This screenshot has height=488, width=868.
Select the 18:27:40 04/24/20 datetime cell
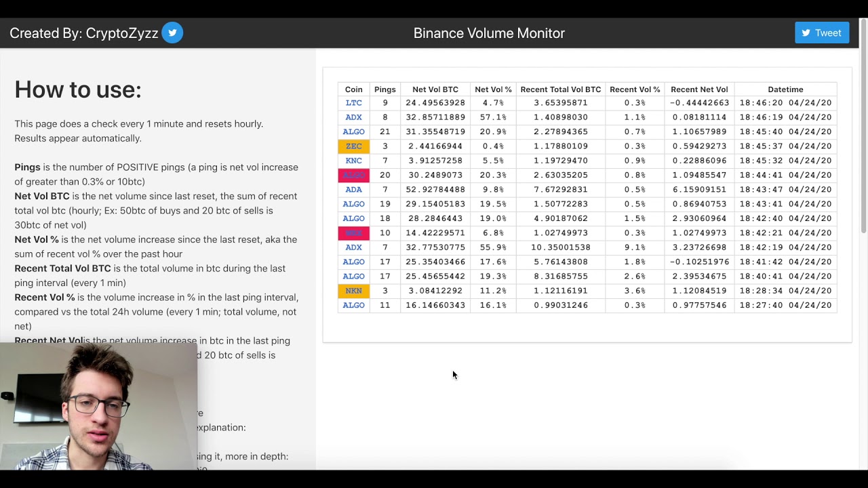(x=785, y=305)
